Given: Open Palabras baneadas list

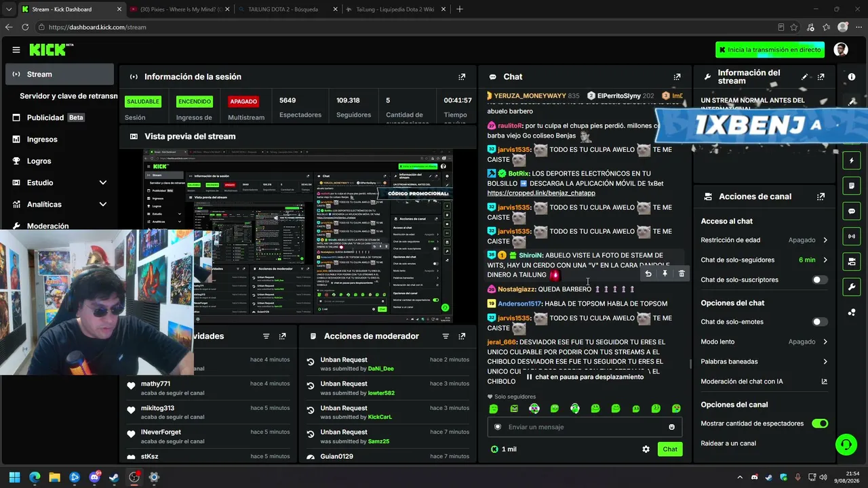Looking at the screenshot, I should pos(764,362).
